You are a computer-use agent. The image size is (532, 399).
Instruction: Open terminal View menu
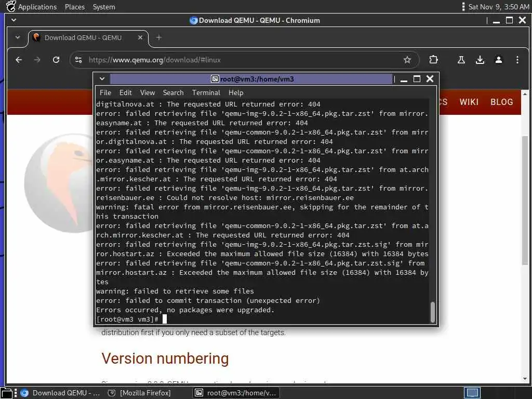coord(147,92)
